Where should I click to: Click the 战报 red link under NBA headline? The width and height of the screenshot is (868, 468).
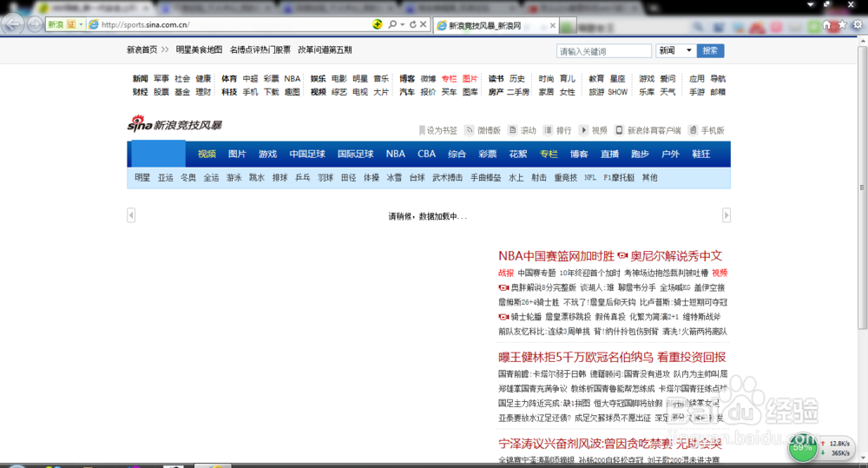[x=506, y=273]
